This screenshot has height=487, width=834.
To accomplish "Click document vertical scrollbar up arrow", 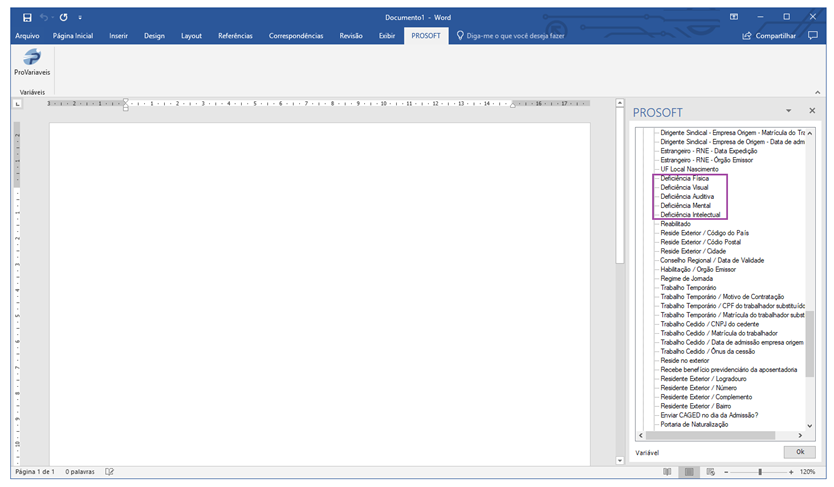I will 620,103.
